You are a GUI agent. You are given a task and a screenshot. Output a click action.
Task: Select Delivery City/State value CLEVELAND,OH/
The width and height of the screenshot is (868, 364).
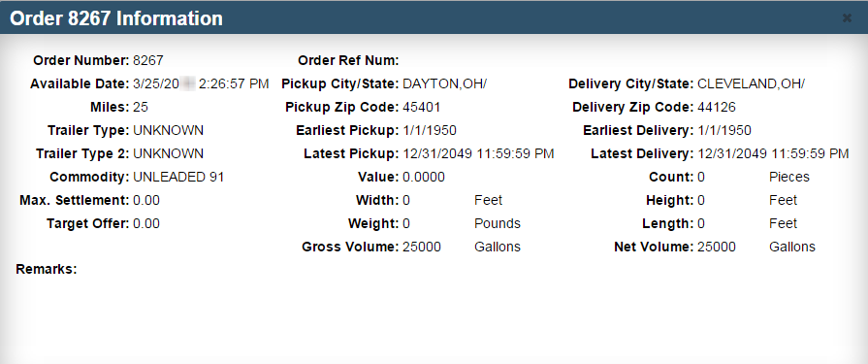[751, 83]
